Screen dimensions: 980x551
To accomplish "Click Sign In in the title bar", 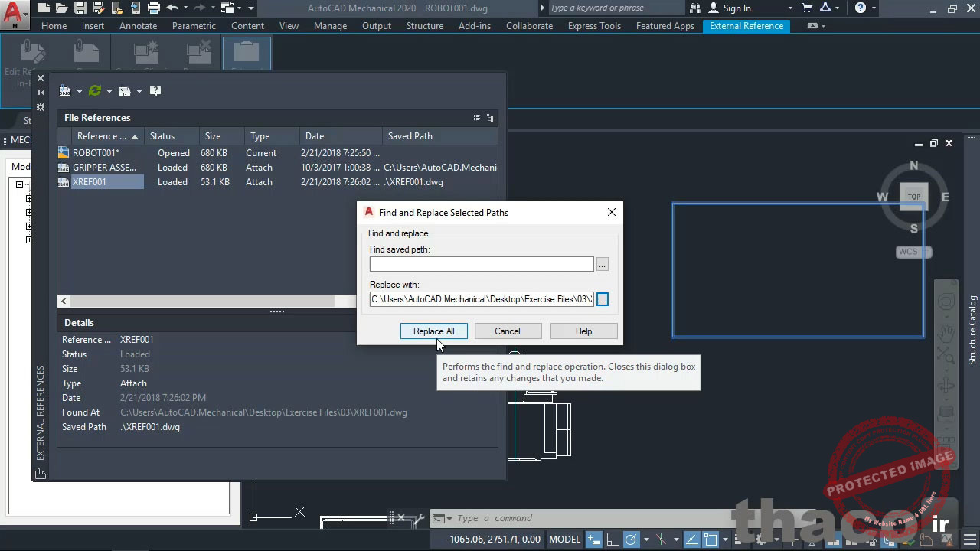I will 737,8.
